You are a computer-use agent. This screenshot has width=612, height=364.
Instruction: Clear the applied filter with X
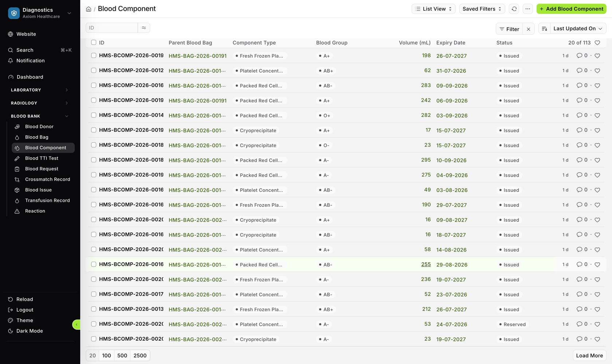[528, 29]
